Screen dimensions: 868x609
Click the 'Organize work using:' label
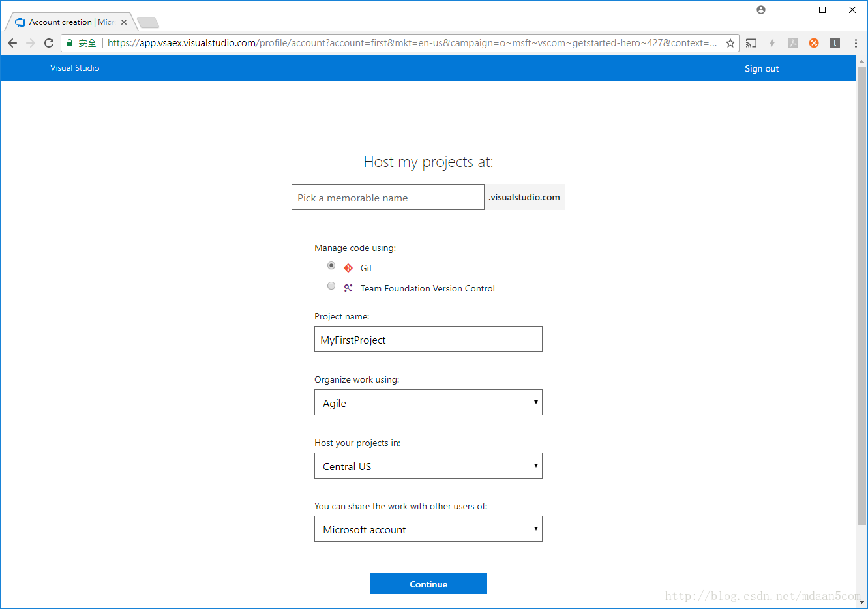tap(357, 379)
